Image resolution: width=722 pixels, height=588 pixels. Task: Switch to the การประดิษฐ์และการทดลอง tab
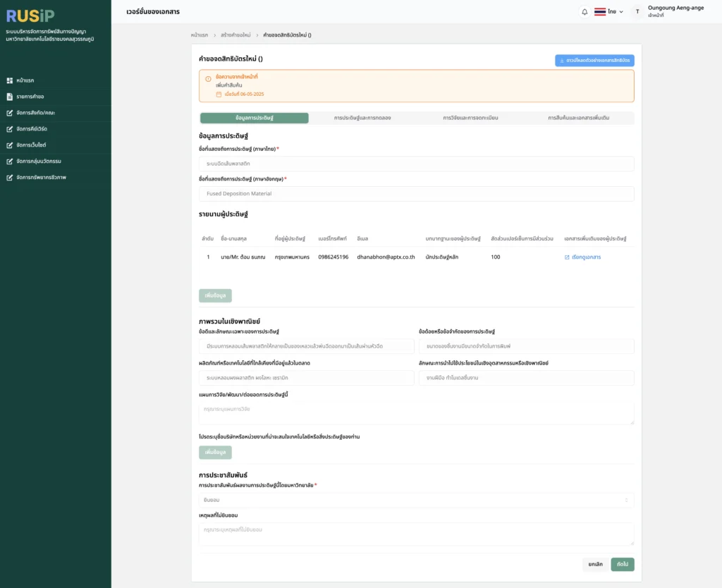point(362,118)
